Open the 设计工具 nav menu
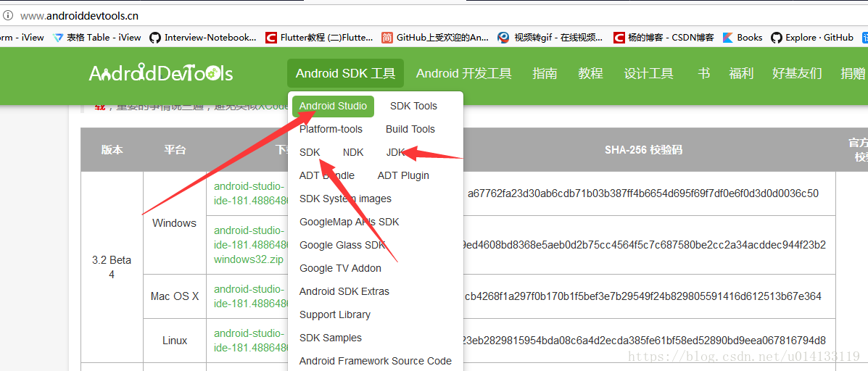This screenshot has width=868, height=371. (x=649, y=73)
